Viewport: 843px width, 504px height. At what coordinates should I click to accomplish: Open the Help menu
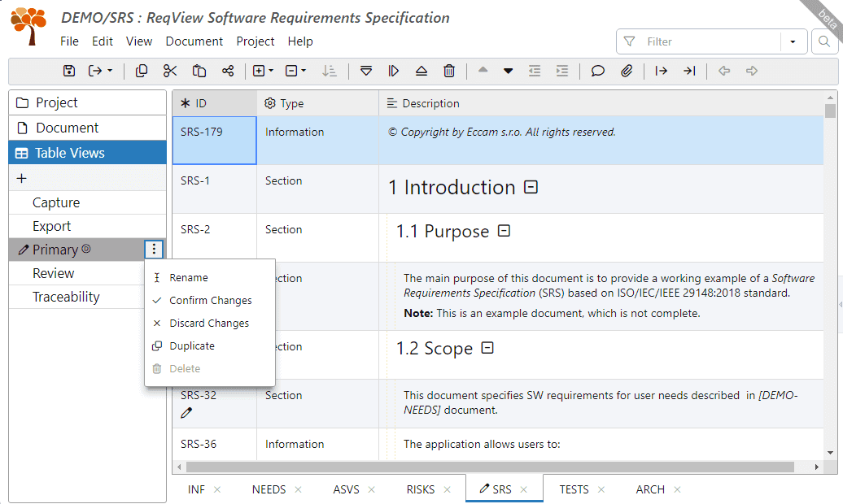(300, 41)
